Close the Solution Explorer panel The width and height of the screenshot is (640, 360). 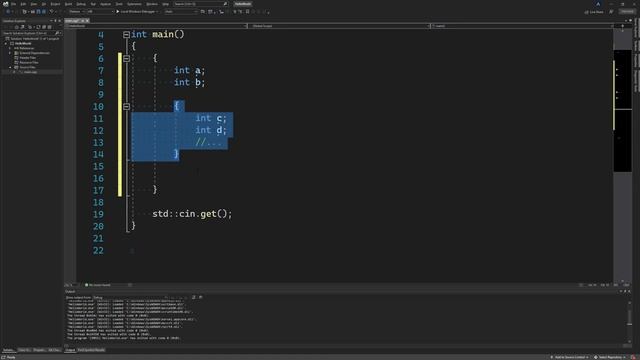pos(60,21)
